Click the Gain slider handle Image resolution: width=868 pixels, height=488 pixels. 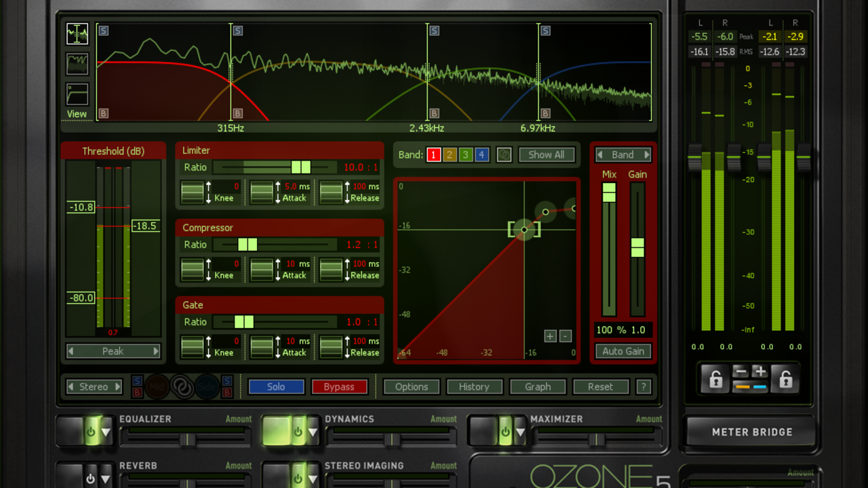click(x=637, y=247)
